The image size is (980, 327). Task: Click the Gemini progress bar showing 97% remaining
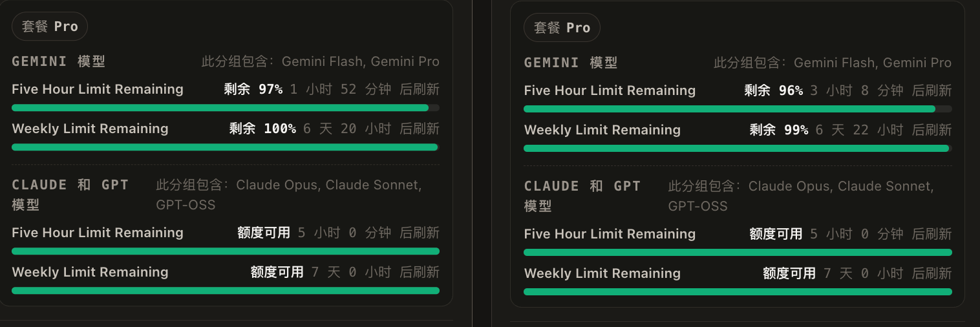click(226, 108)
